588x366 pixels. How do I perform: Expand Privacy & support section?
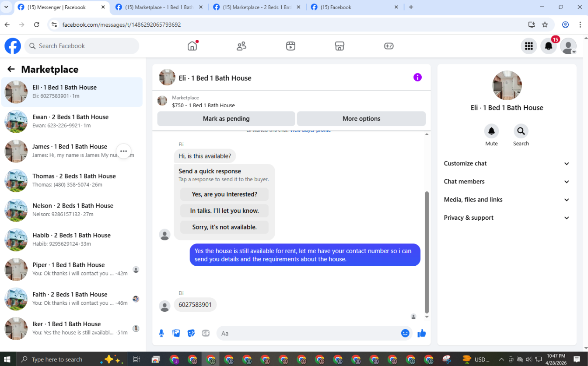coord(507,218)
